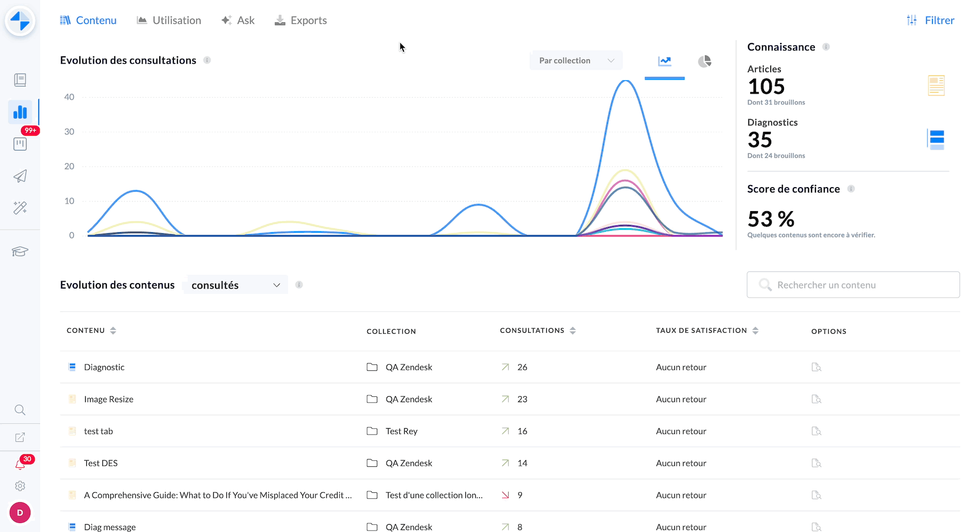Open the settings gear in sidebar
Viewport: 980px width, 532px height.
20,486
